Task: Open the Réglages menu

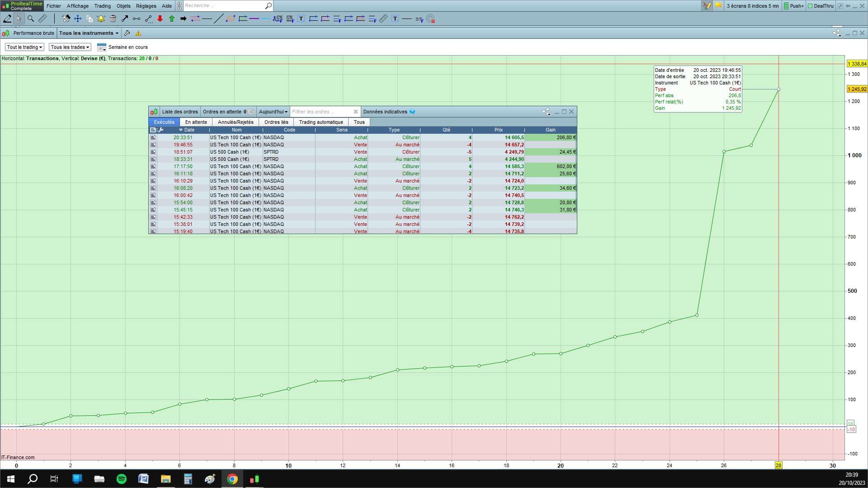Action: pos(146,6)
